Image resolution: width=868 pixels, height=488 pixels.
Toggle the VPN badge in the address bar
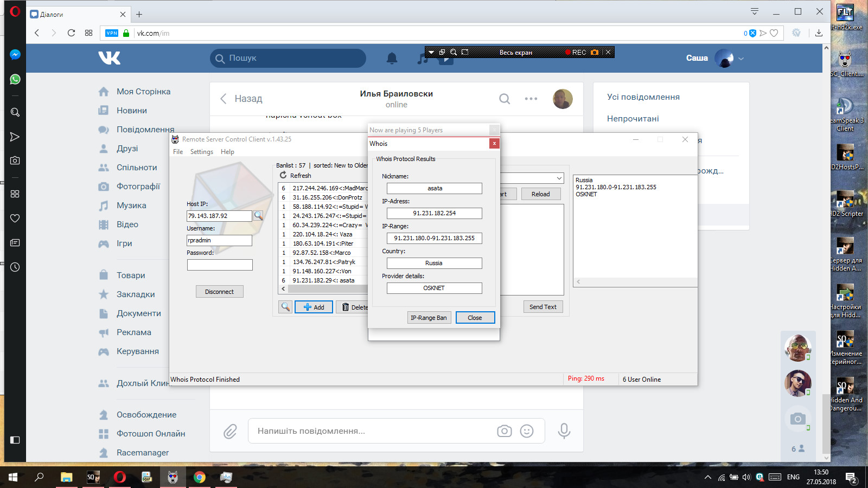(x=112, y=33)
